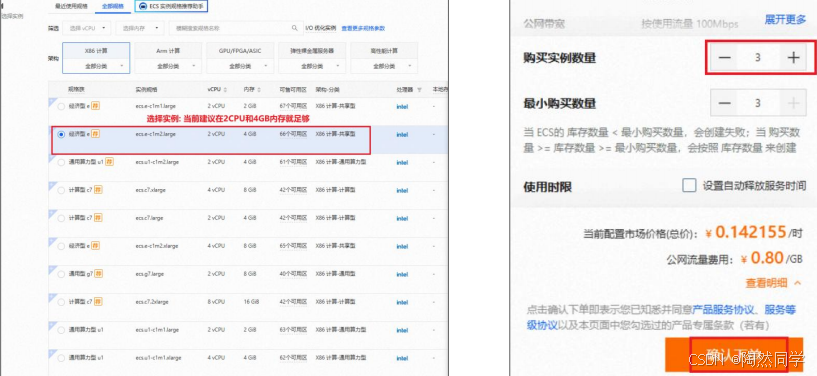Select the radio for ecs.c7.xlarge
The image size is (817, 376).
click(x=61, y=191)
